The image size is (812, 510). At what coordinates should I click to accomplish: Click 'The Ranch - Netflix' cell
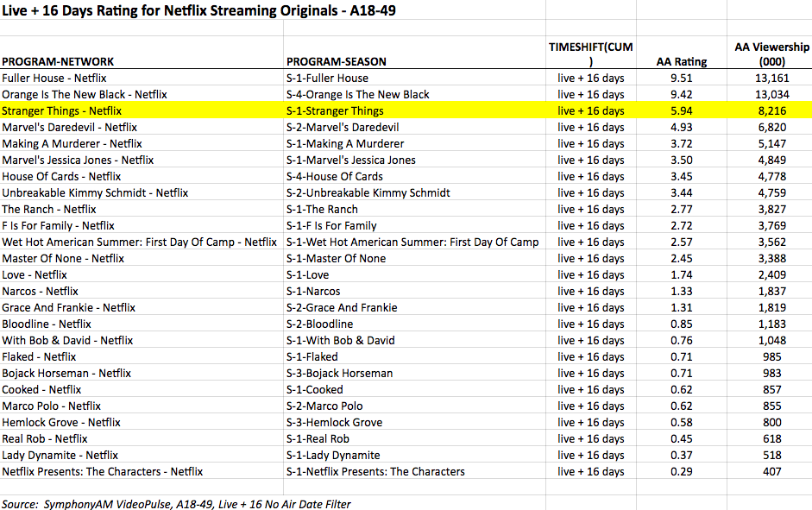(x=49, y=209)
